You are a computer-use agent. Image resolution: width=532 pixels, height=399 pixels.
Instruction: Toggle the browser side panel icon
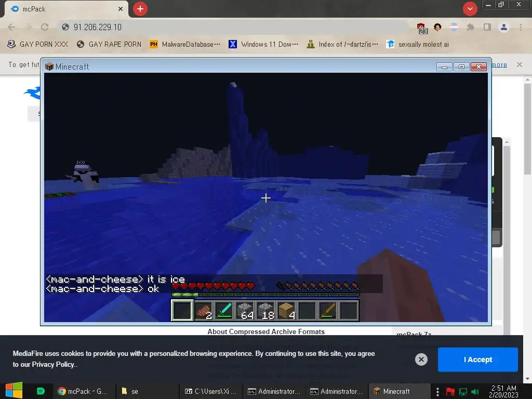[x=487, y=27]
